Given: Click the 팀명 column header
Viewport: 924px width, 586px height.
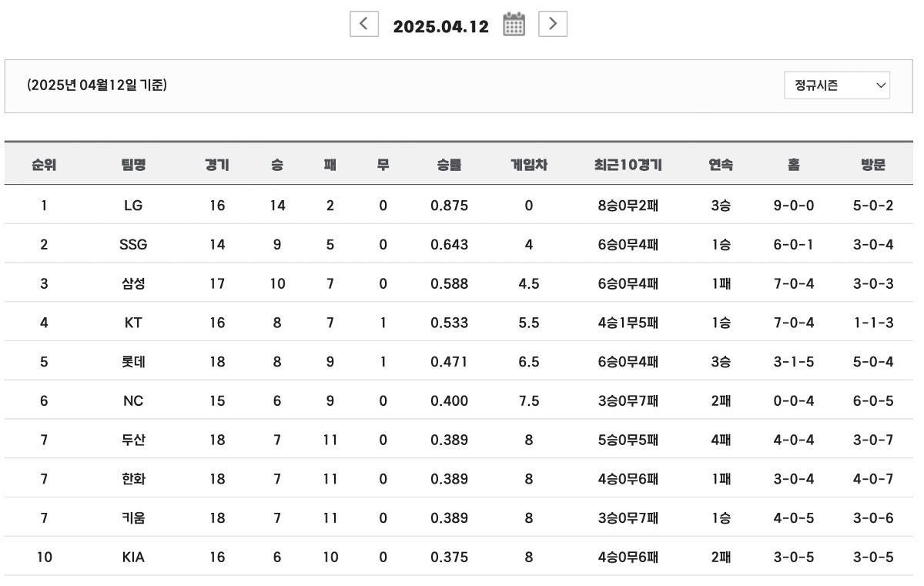Looking at the screenshot, I should click(133, 164).
